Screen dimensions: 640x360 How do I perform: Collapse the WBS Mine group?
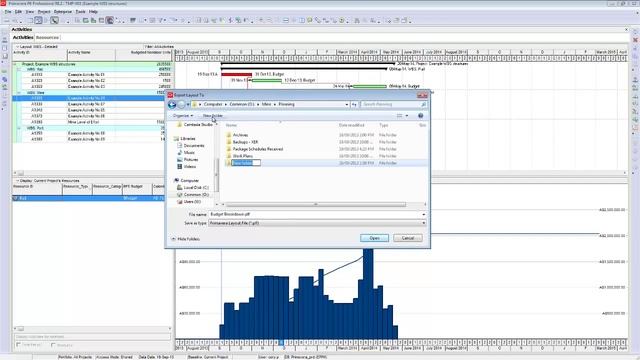[19, 93]
